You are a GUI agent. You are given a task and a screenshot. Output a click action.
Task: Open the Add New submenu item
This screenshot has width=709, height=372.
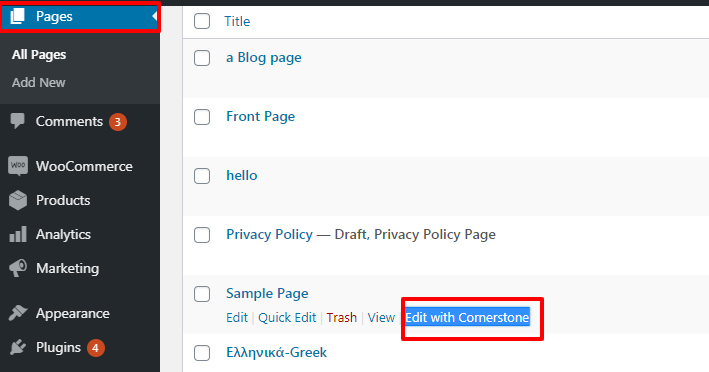coord(39,83)
